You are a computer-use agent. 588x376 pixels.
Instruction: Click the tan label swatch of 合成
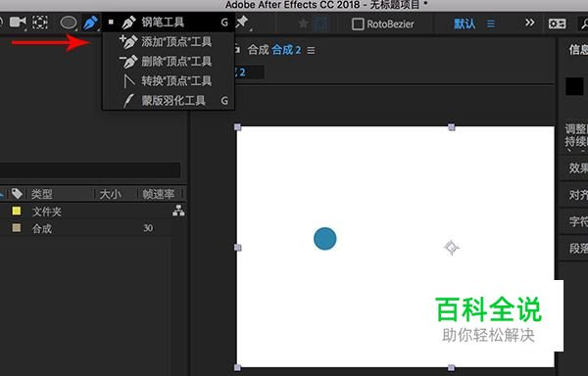coord(16,228)
